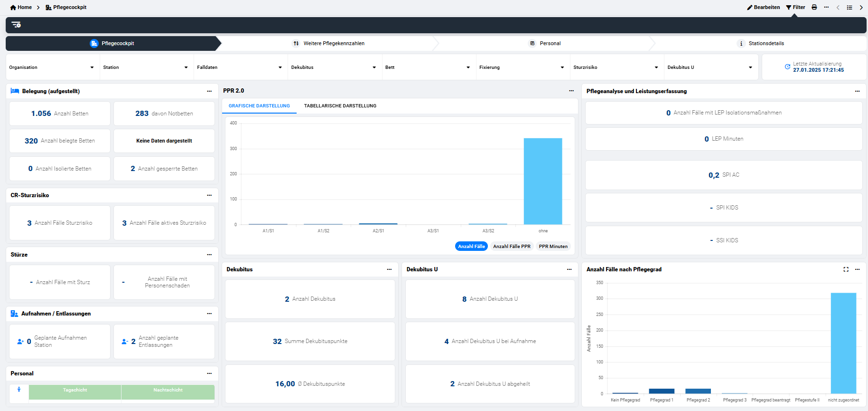Click the geplante Entlassungen person-minus icon
Viewport: 868px width, 411px height.
(x=125, y=342)
